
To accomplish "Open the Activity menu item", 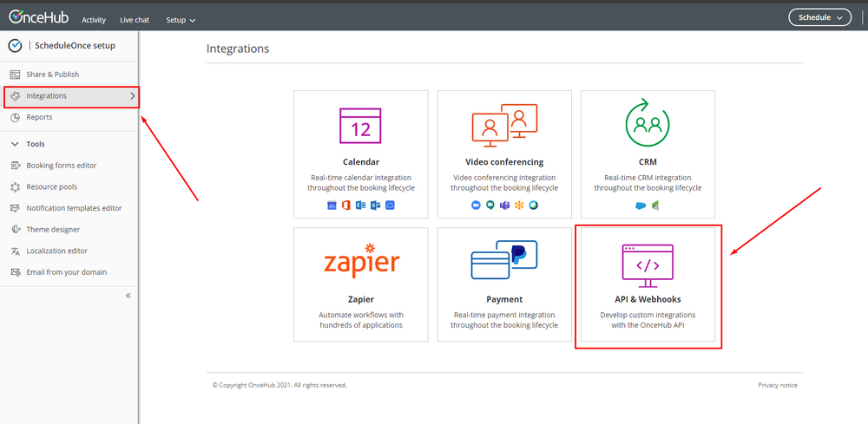I will [x=94, y=20].
